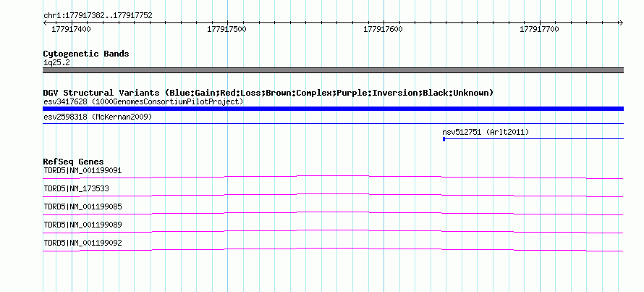
Task: Select the esv3417628 variant label
Action: click(x=143, y=101)
